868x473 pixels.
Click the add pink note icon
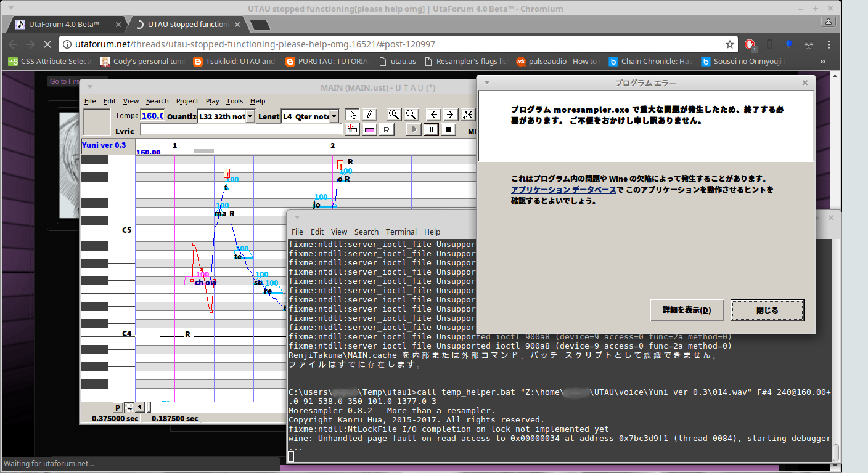coord(369,129)
